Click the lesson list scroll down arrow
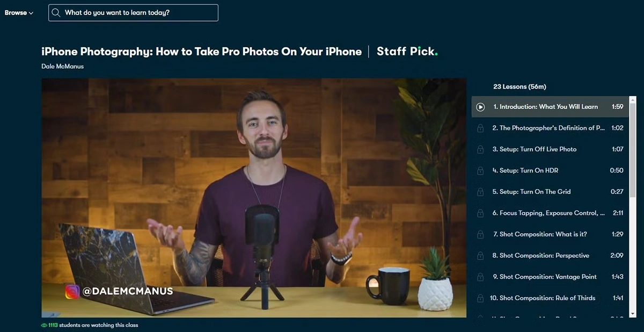Viewport: 644px width, 332px height. pyautogui.click(x=633, y=313)
